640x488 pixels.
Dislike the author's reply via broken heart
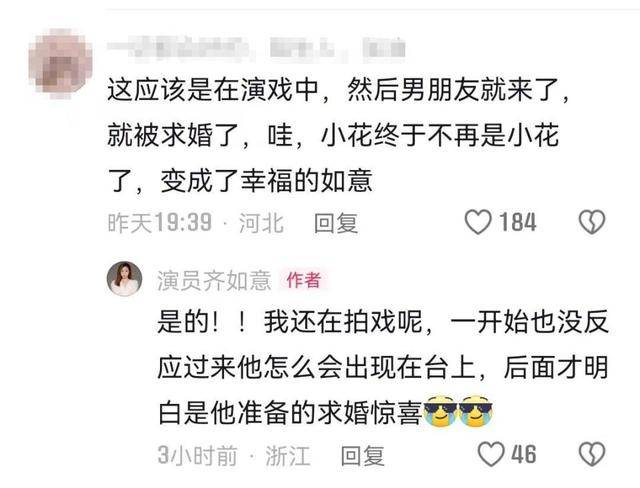tap(592, 454)
